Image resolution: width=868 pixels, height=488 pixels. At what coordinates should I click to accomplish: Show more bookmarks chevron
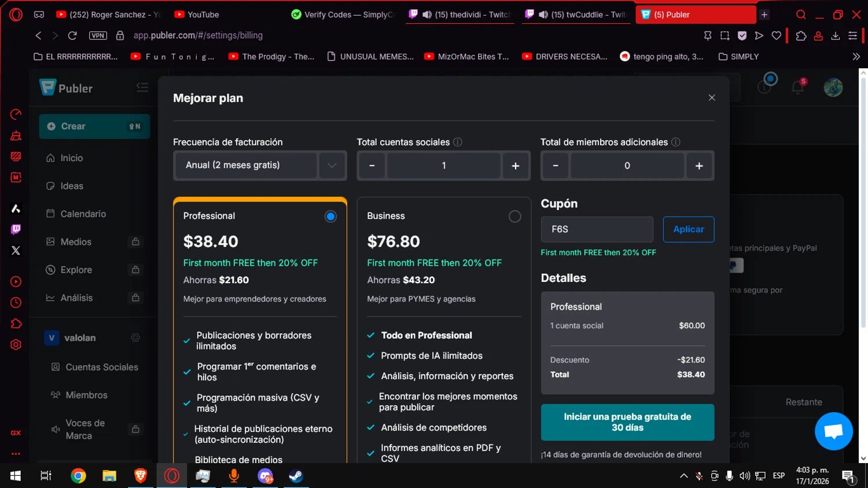click(x=856, y=57)
